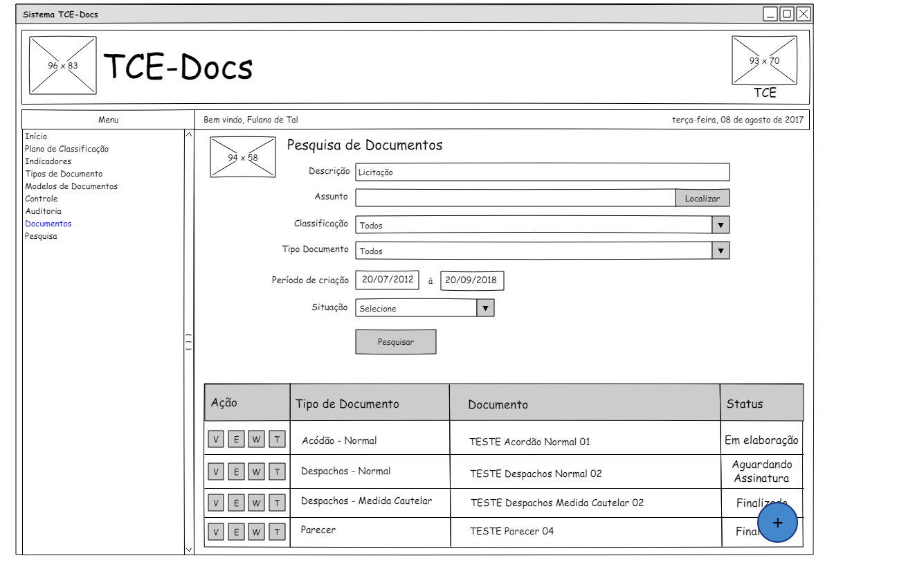
Task: Click the Localizar button
Action: (702, 198)
